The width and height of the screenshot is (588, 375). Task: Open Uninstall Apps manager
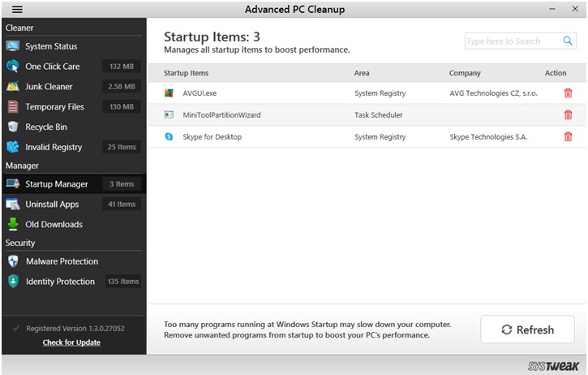(52, 205)
